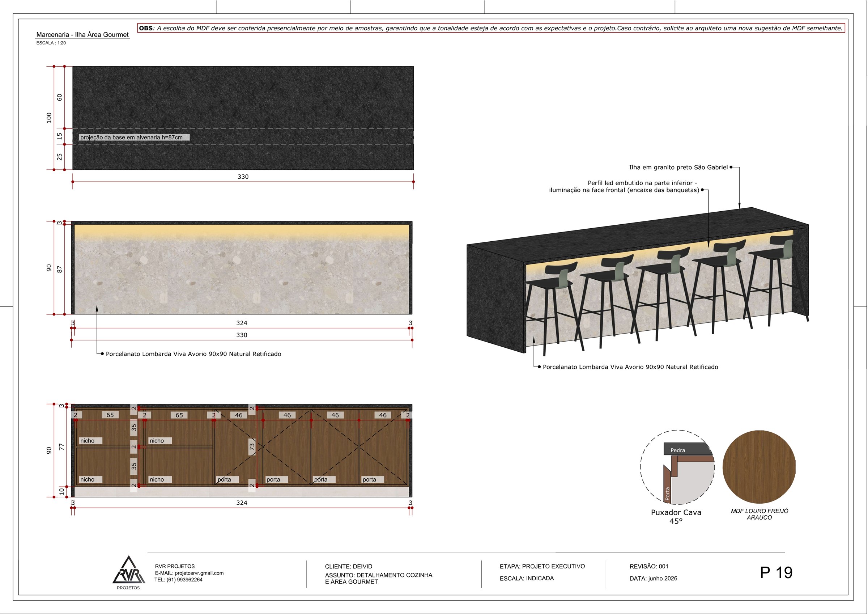The image size is (868, 614).
Task: Click the 'ESCALA : 1:20' scale note
Action: click(51, 43)
